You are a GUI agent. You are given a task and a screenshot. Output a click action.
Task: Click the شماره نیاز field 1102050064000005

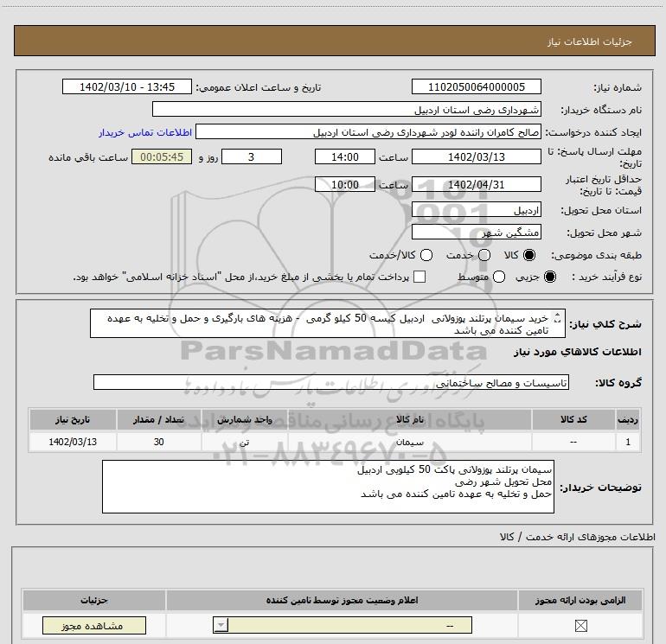click(x=476, y=86)
